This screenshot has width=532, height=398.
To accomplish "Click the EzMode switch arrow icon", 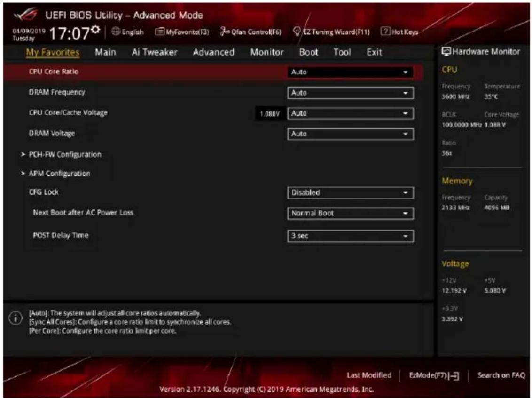I will click(x=454, y=375).
